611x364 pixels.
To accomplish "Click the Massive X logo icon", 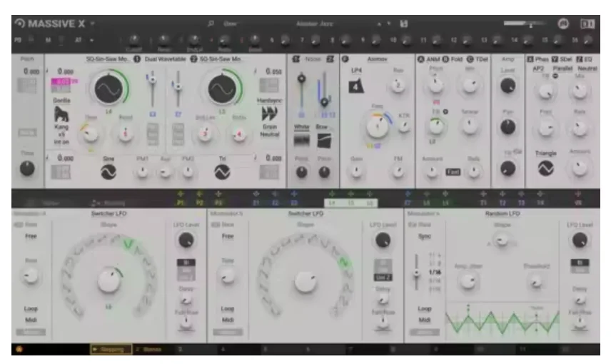I will pos(19,24).
